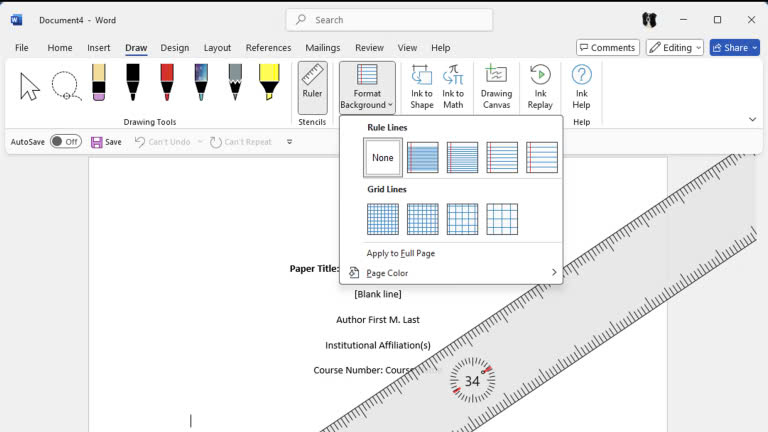The height and width of the screenshot is (432, 768).
Task: Click Apply to Full Page
Action: tap(401, 253)
